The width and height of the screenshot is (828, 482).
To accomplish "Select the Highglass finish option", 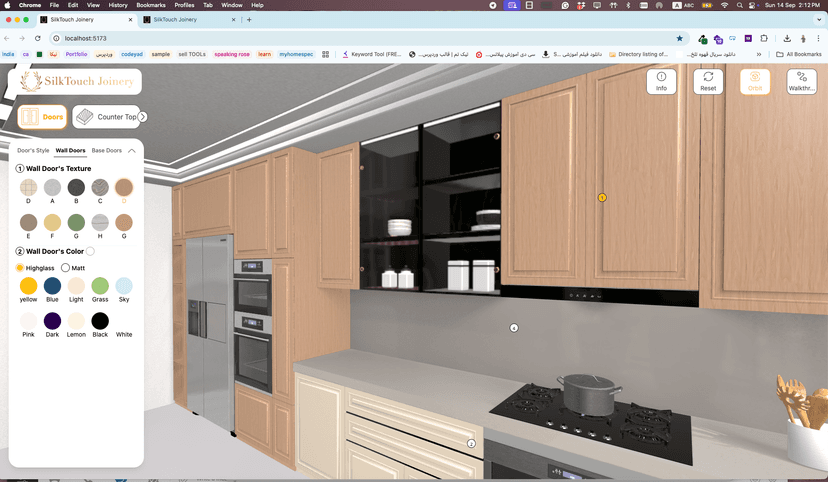I will tap(20, 268).
